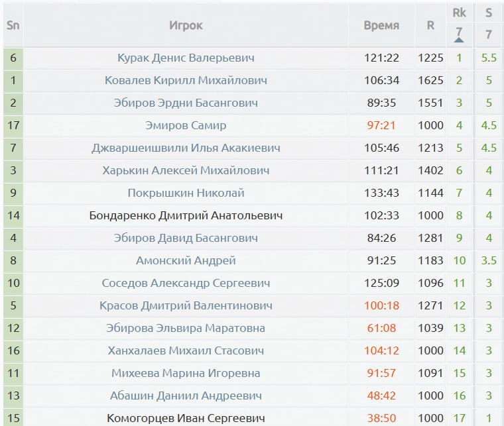Open player Эбиров Эрдни Басангович
This screenshot has width=504, height=426.
pos(186,103)
